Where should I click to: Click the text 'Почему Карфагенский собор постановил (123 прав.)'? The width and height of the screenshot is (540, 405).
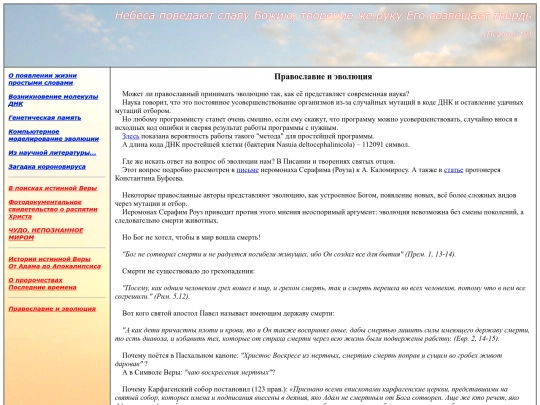point(205,389)
